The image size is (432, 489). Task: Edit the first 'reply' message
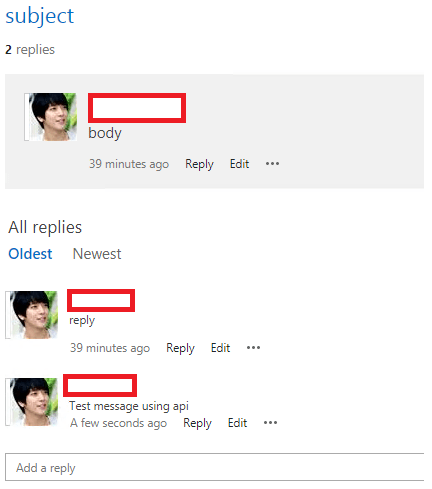[220, 348]
